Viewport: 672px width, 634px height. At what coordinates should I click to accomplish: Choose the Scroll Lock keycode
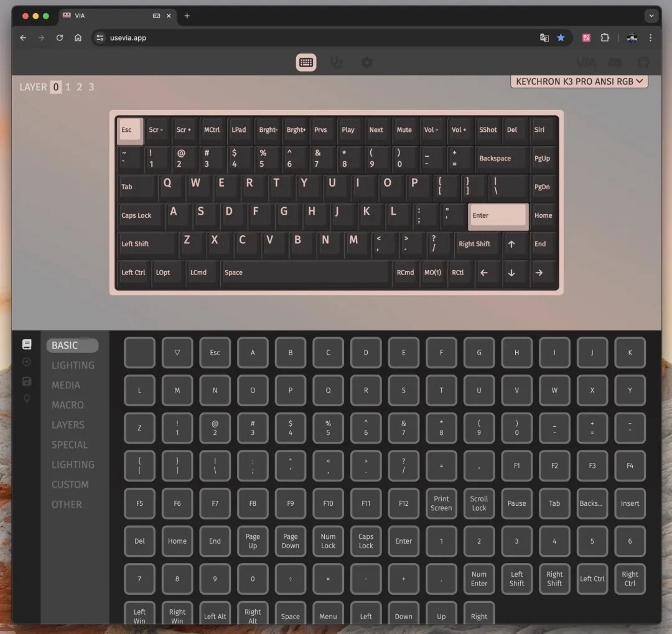(x=478, y=504)
